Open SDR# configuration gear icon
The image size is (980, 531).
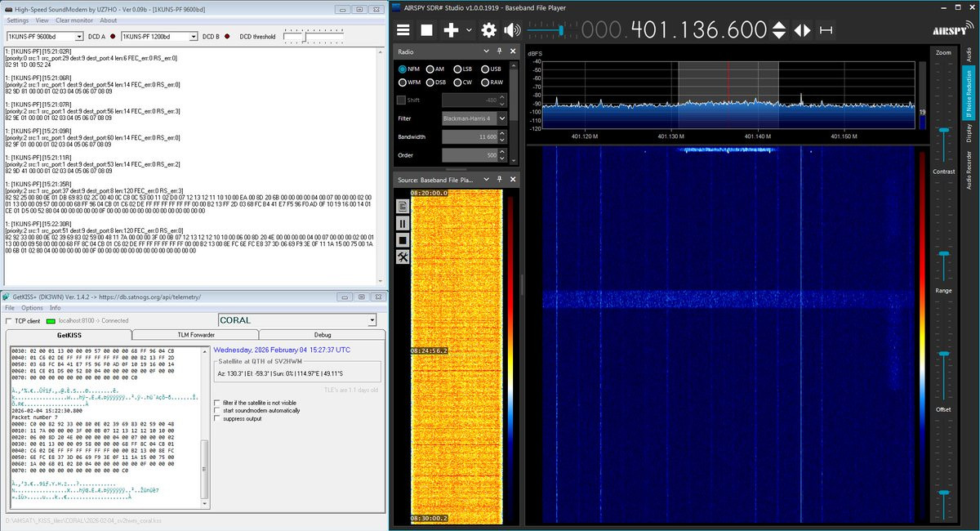pos(488,30)
